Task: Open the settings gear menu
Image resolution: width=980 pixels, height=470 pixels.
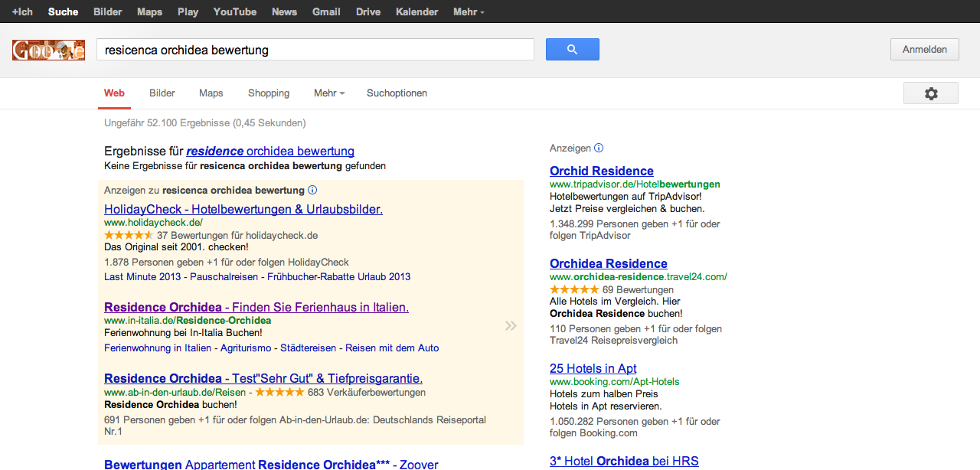Action: 930,93
